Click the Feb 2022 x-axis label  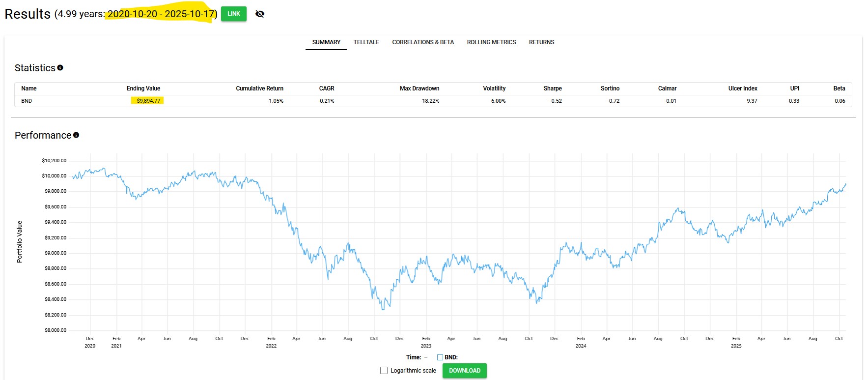pos(271,342)
